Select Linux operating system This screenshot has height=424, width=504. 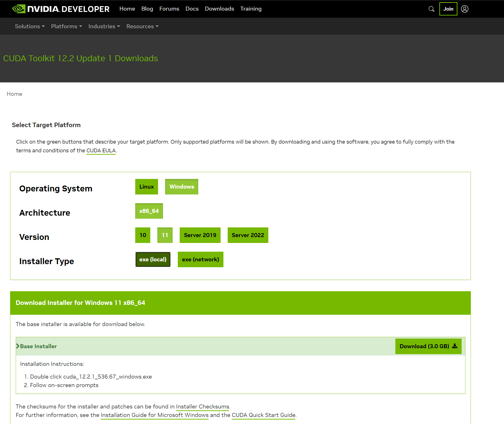pyautogui.click(x=147, y=187)
